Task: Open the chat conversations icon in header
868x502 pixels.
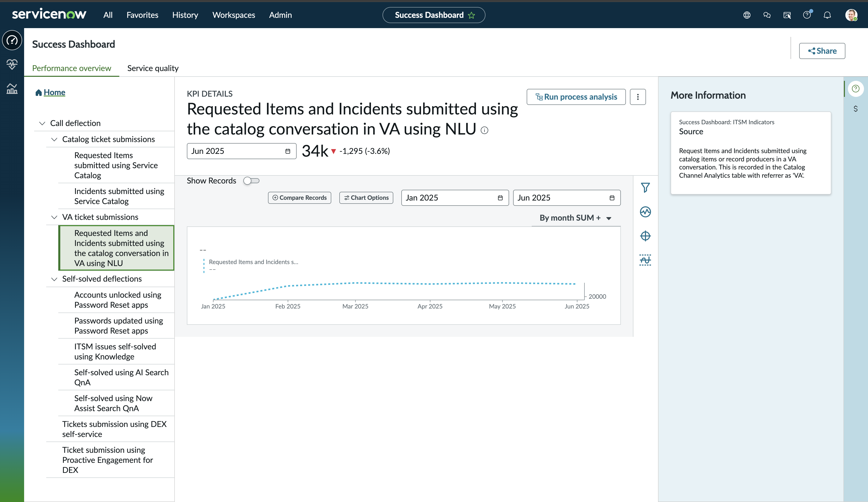Action: (x=767, y=15)
